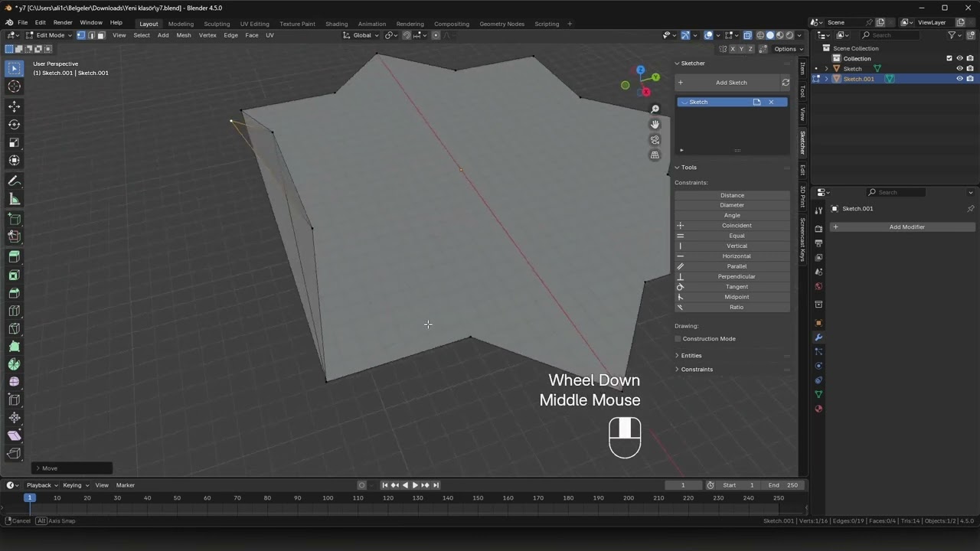Select the Shrink/Fatten tool
The width and height of the screenshot is (980, 551).
[x=14, y=418]
